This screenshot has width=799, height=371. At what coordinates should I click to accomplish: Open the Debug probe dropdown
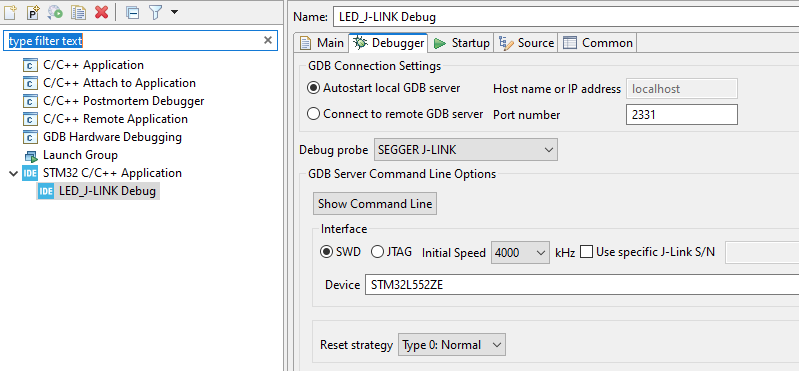point(466,150)
